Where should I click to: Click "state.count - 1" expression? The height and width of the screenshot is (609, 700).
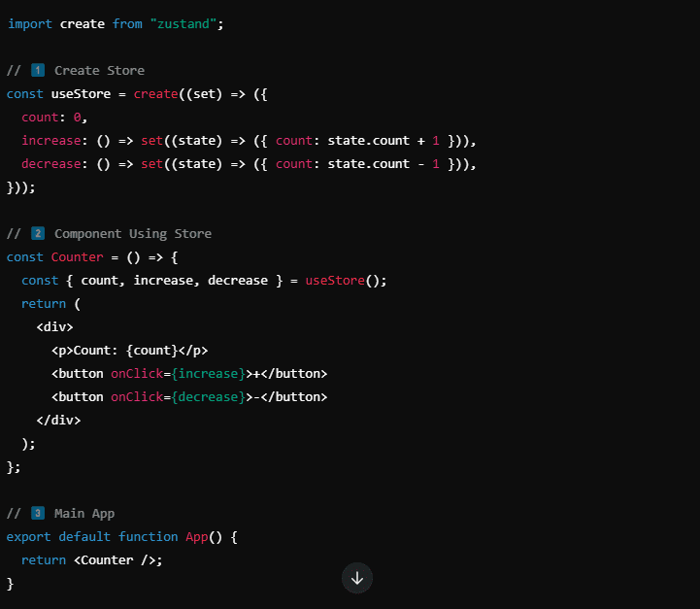coord(383,164)
